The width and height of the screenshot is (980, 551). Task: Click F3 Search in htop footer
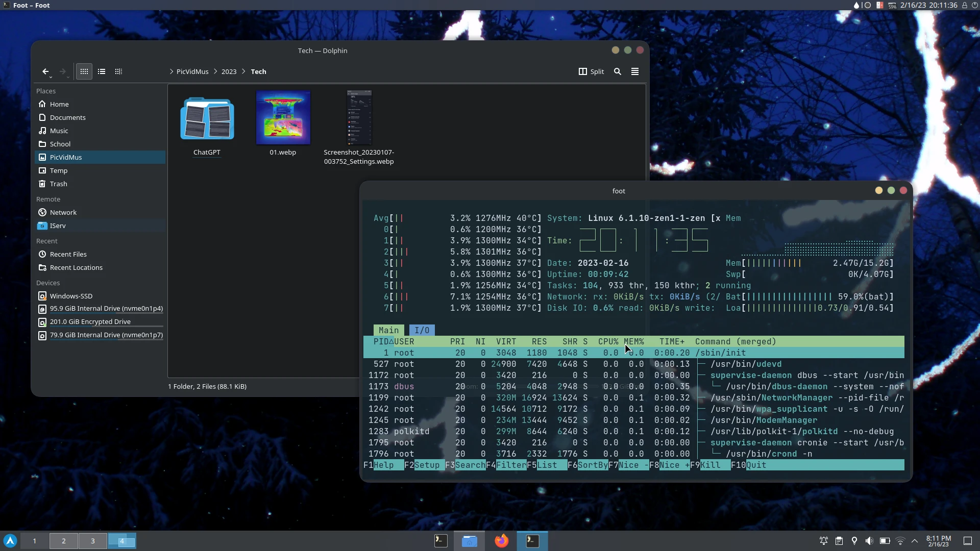coord(465,465)
